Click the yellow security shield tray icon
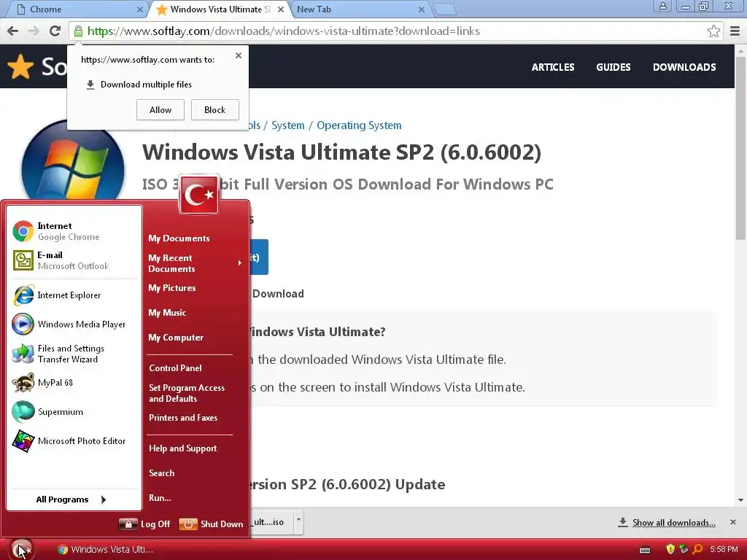Image resolution: width=747 pixels, height=560 pixels. pos(670,550)
